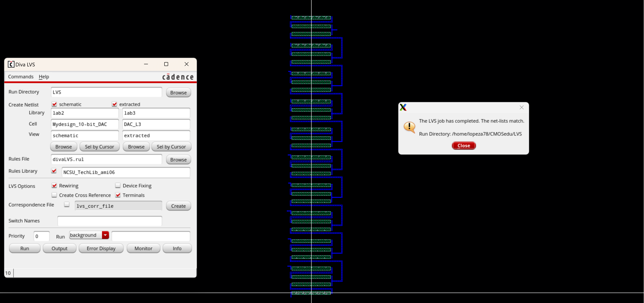
Task: Click the Cadence C icon in title bar
Action: [11, 64]
